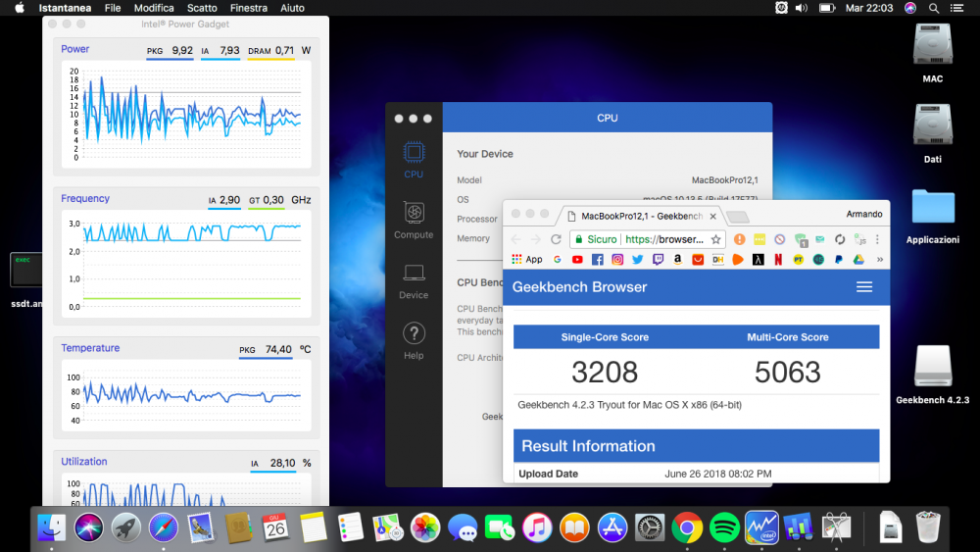Viewport: 980px width, 552px height.
Task: Select the Geekbench 4.2.3 disk image
Action: tap(933, 375)
